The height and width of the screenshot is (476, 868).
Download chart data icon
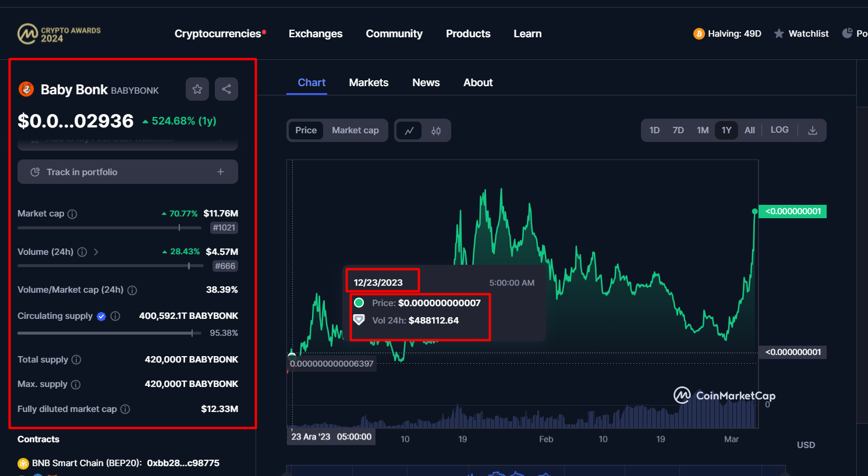point(813,130)
